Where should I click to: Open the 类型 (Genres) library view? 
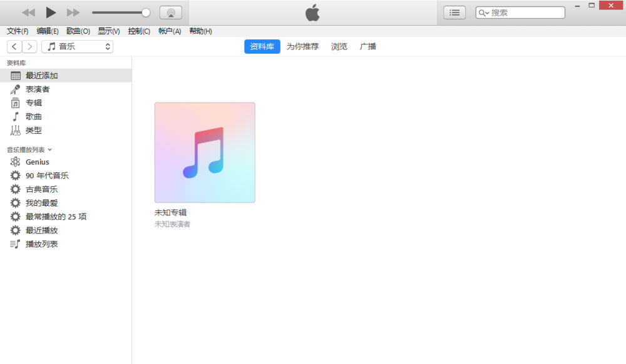[33, 130]
